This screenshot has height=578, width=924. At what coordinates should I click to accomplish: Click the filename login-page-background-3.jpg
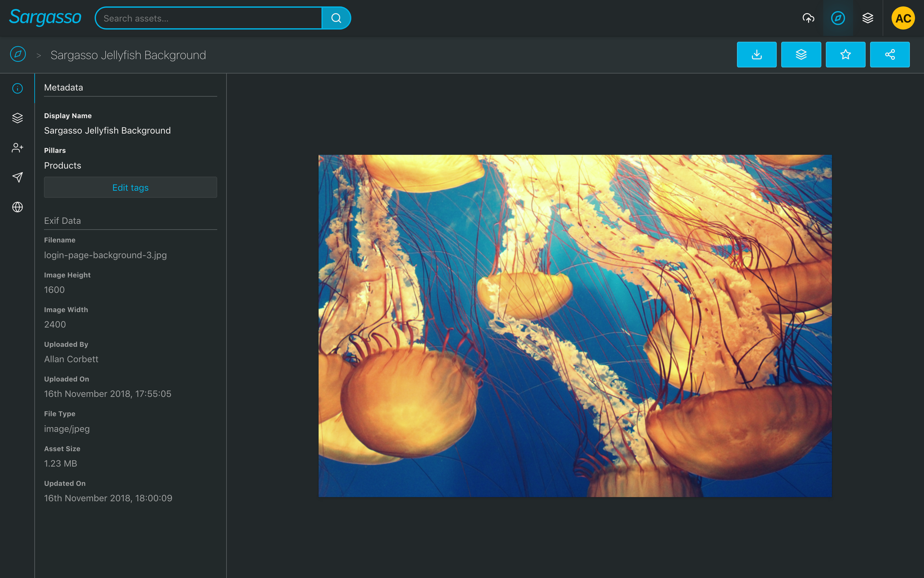point(105,255)
